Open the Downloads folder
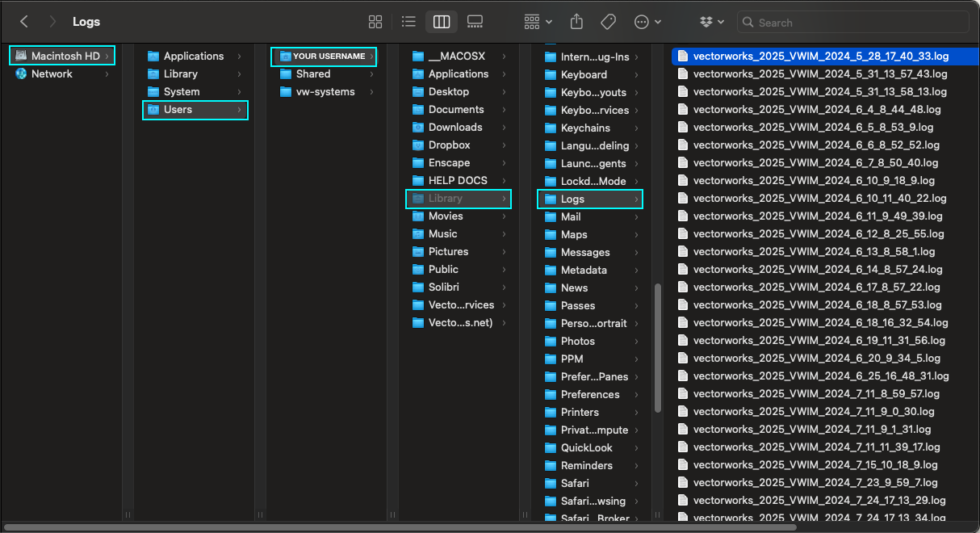The height and width of the screenshot is (533, 980). tap(454, 127)
